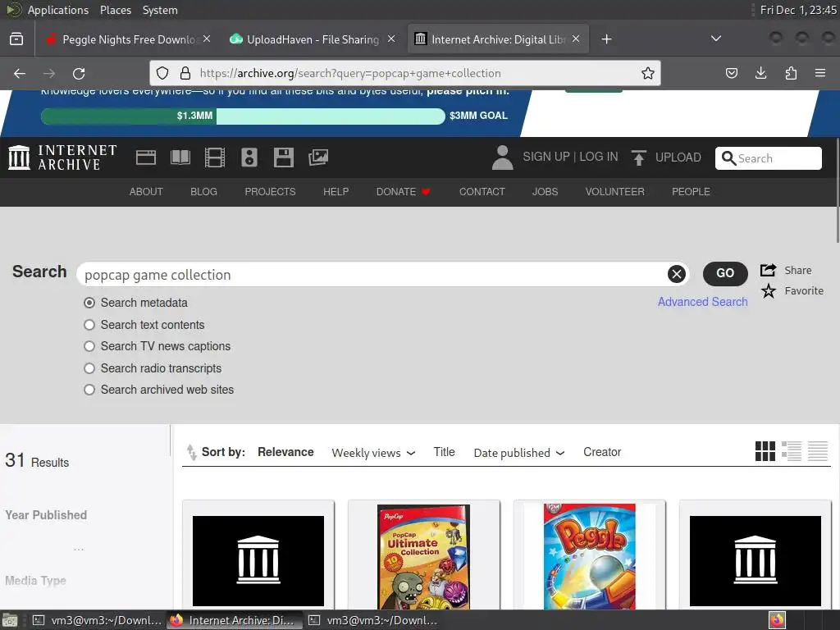
Task: Open the Places menu
Action: (115, 10)
